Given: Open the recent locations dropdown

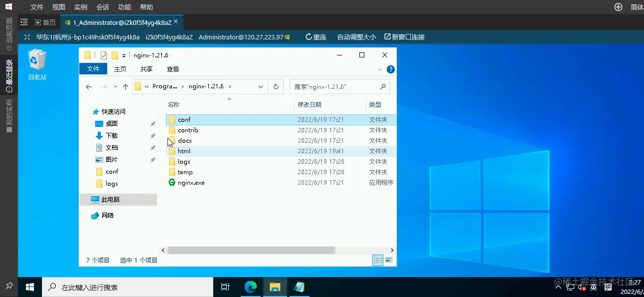Looking at the screenshot, I should 115,87.
